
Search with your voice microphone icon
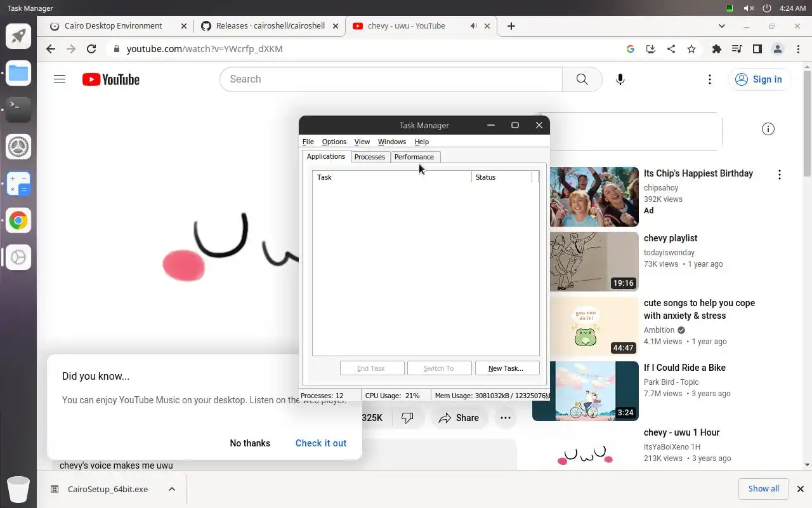(620, 79)
